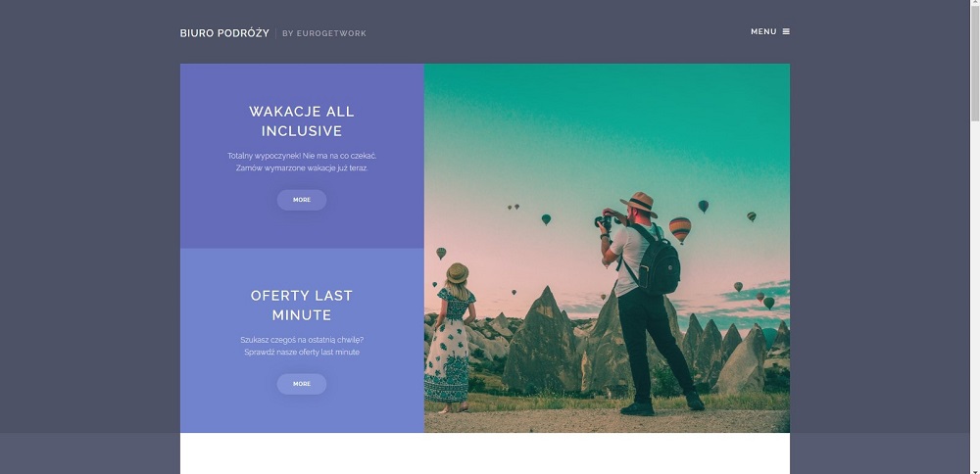The image size is (980, 474).
Task: Click the "Szukasz czegoś na ostatnią chwilę?" text
Action: [x=302, y=340]
